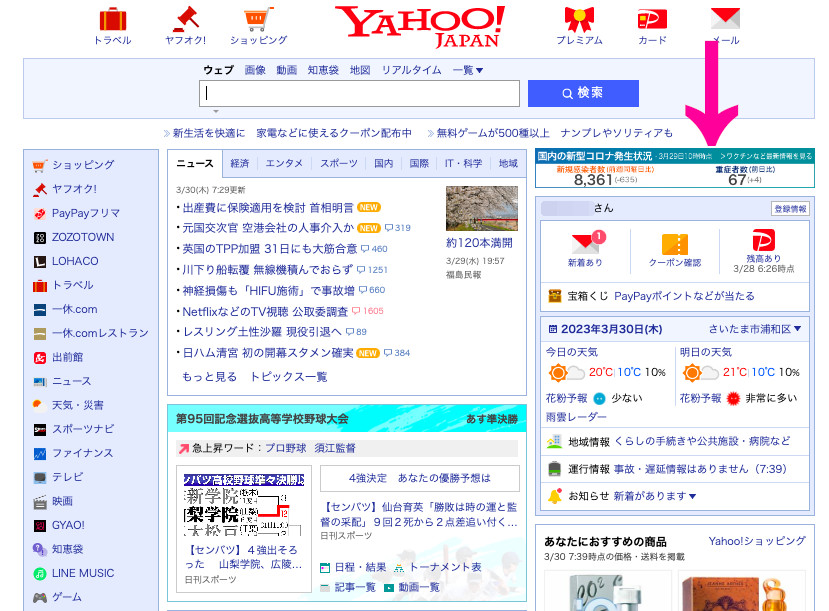The image size is (829, 611).
Task: Click the 宝箱くじ treasure chest icon
Action: coord(555,296)
